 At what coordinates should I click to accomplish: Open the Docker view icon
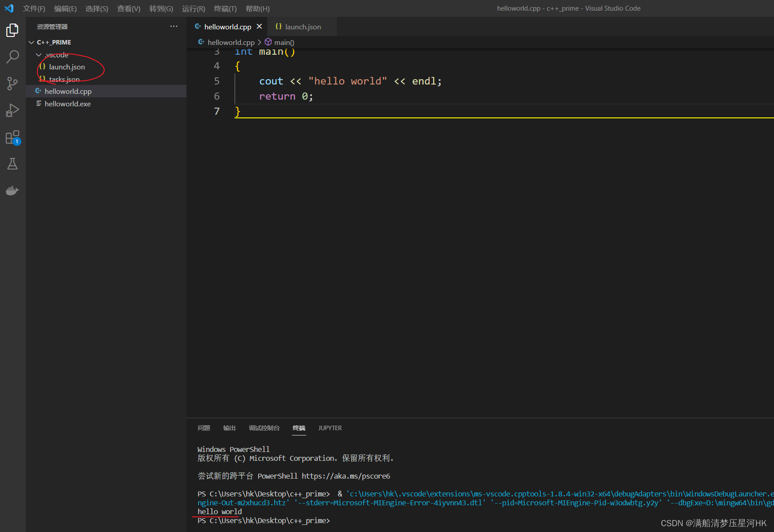pos(12,190)
